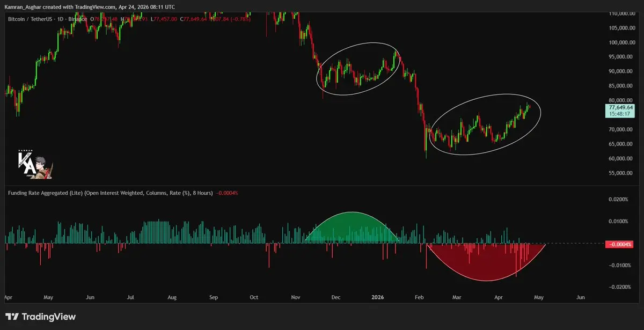Click the Nov label on time axis

tap(295, 297)
